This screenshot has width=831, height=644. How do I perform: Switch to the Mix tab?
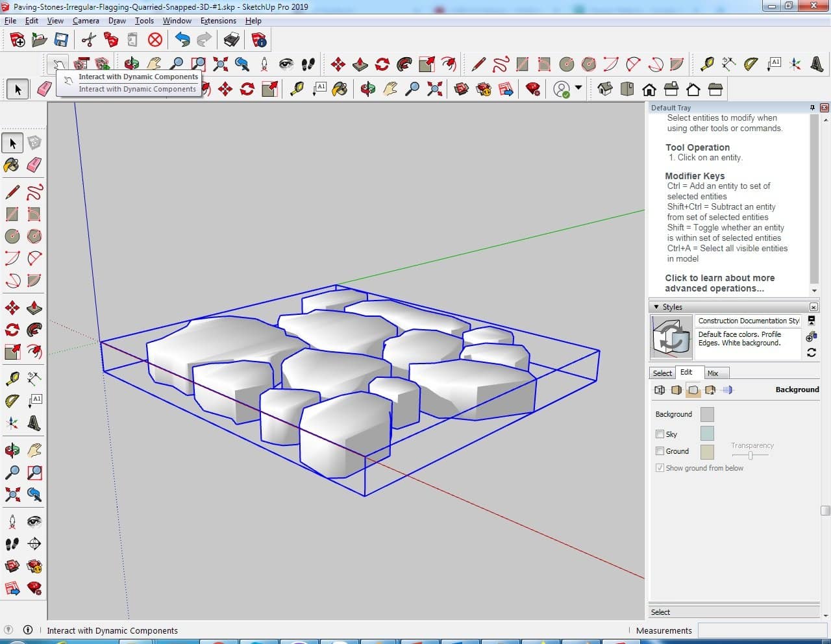click(x=713, y=373)
